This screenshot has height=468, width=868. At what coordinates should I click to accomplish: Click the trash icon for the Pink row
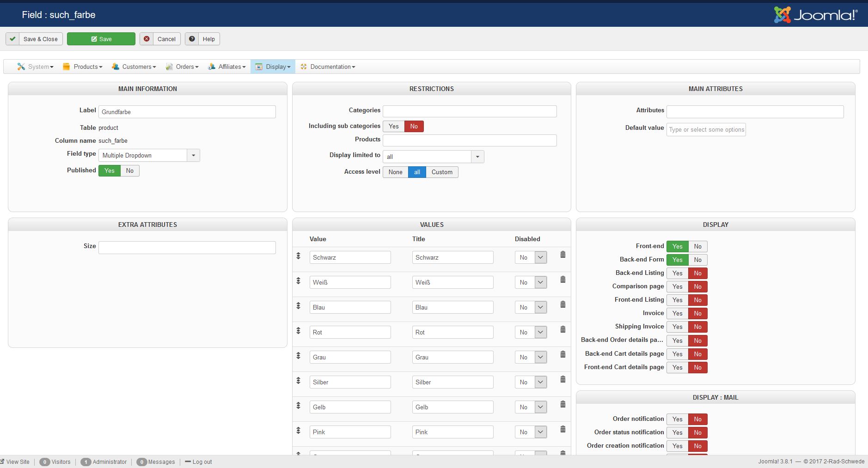point(562,429)
